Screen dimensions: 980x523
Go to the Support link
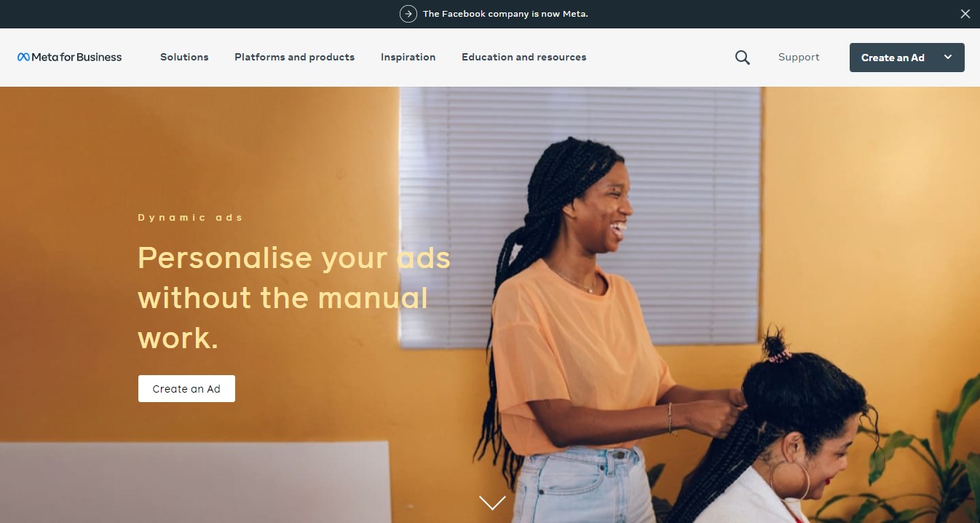point(799,57)
